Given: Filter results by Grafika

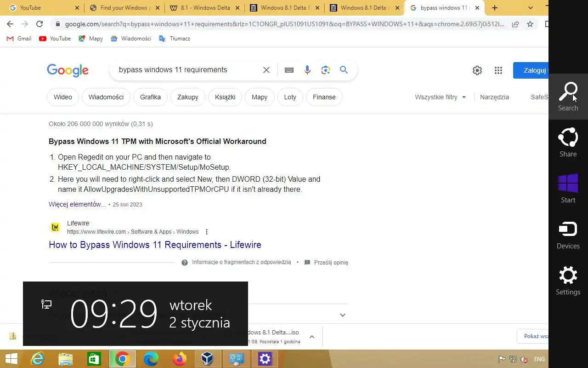Looking at the screenshot, I should pyautogui.click(x=150, y=97).
